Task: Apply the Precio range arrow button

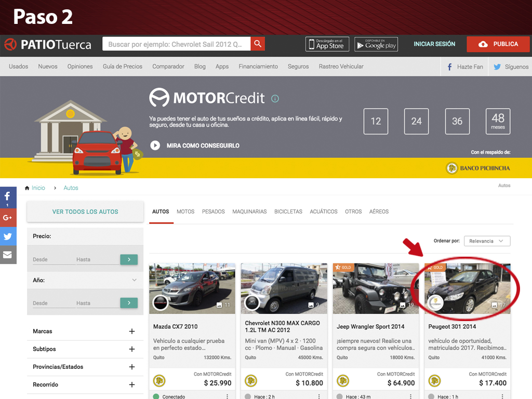Action: click(x=129, y=260)
